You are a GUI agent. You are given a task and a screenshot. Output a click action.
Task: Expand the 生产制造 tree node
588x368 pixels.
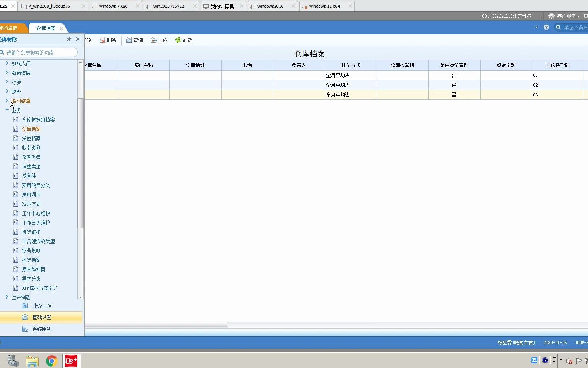(x=7, y=297)
